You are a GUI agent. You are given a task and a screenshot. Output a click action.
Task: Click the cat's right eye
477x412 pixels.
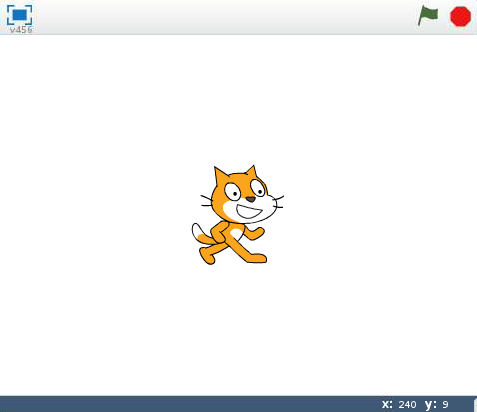click(258, 188)
